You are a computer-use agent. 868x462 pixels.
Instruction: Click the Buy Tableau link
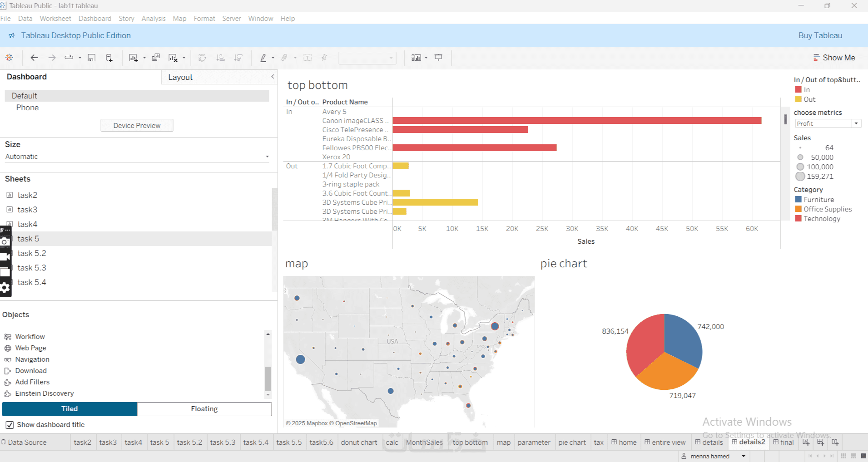tap(820, 35)
